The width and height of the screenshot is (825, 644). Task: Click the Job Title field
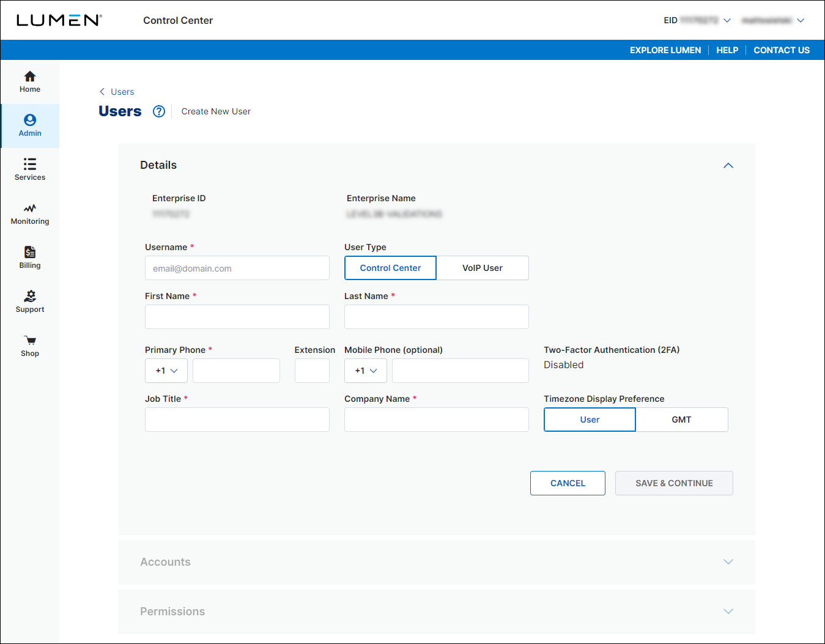tap(237, 420)
